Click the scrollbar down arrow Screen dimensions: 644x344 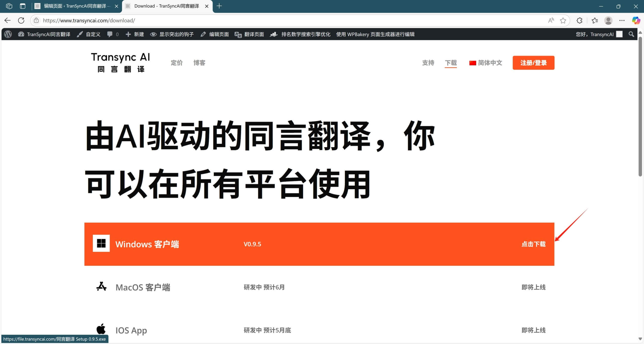(x=640, y=339)
